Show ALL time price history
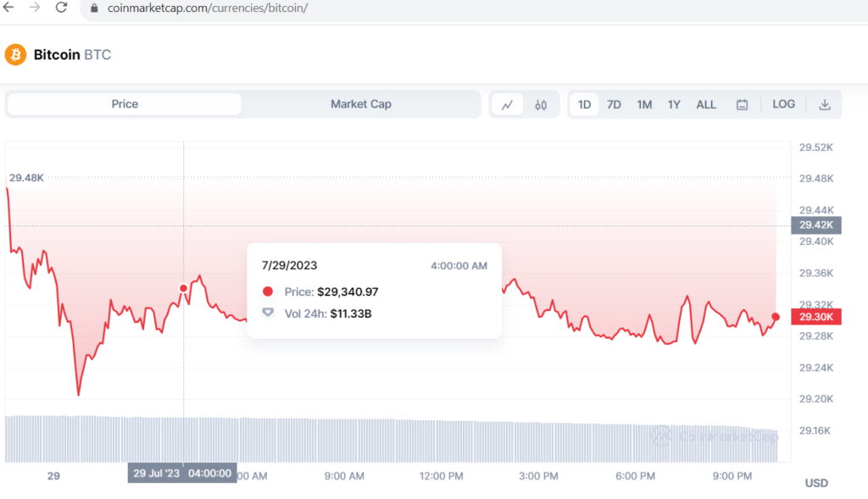 706,105
